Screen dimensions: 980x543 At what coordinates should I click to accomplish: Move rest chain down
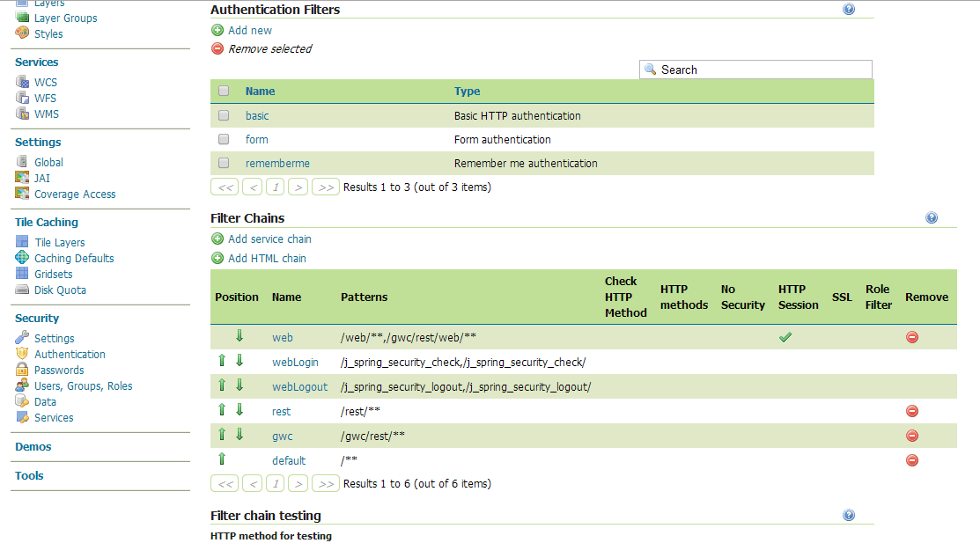(239, 410)
